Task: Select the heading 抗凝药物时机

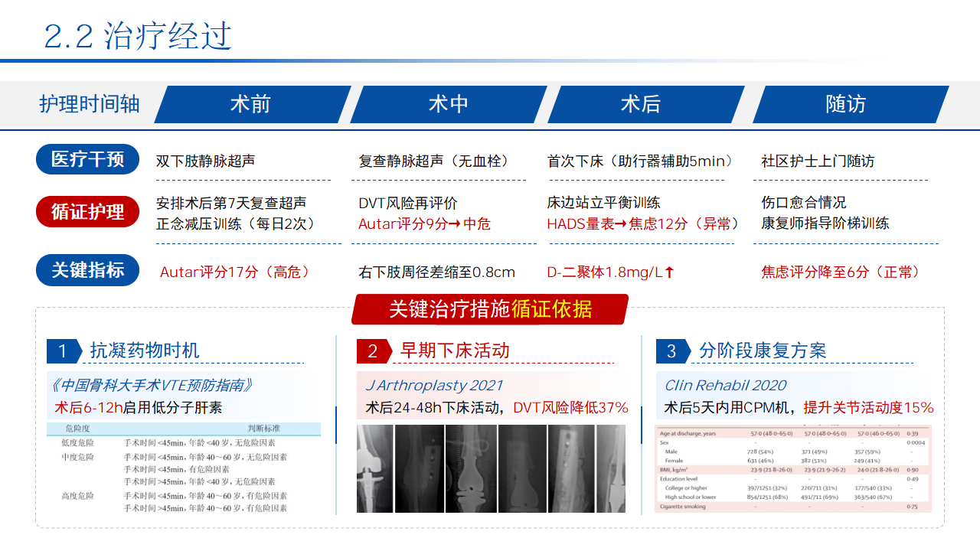Action: pyautogui.click(x=145, y=350)
